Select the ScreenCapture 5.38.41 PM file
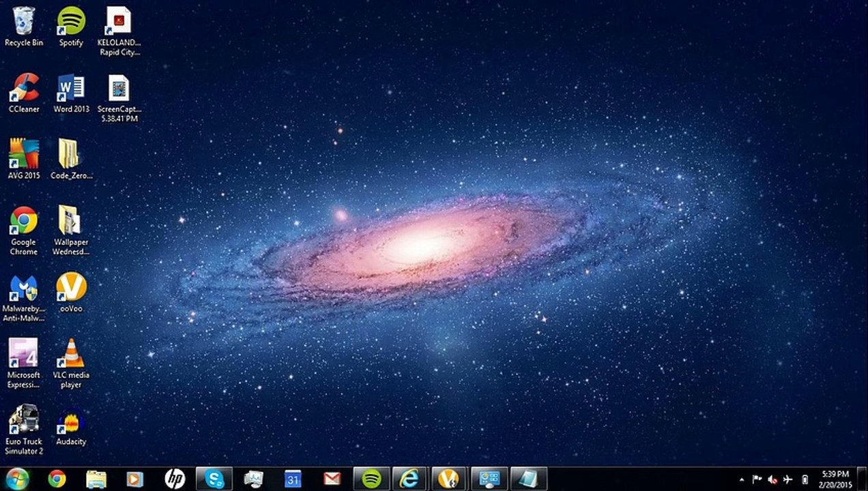Viewport: 868px width, 491px height. pos(119,98)
